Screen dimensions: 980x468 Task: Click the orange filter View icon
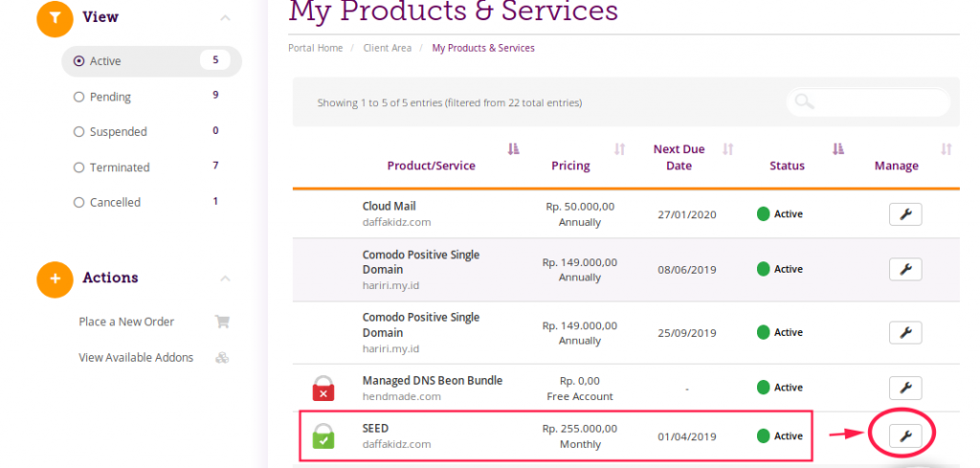tap(55, 18)
